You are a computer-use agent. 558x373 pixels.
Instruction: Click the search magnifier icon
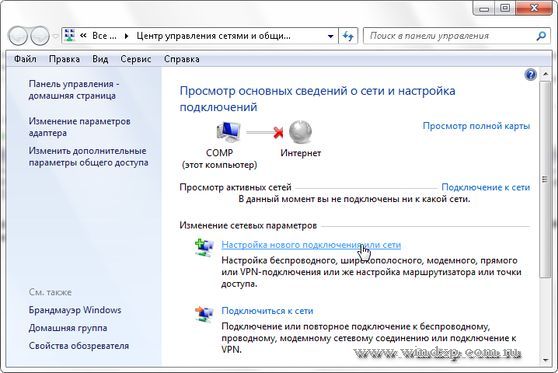pos(541,36)
